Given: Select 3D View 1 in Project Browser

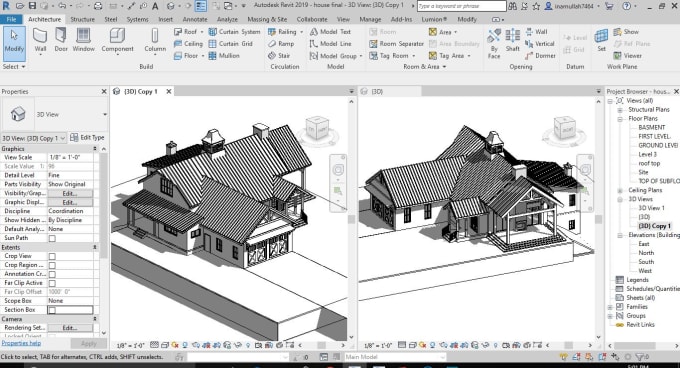Looking at the screenshot, I should click(651, 208).
